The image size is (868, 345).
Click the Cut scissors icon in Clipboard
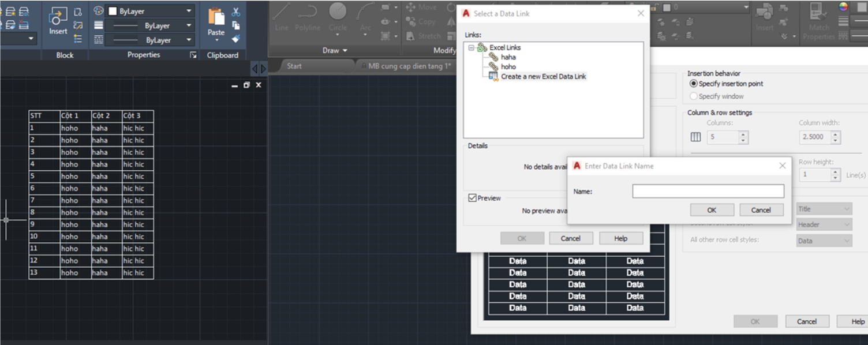pos(235,12)
